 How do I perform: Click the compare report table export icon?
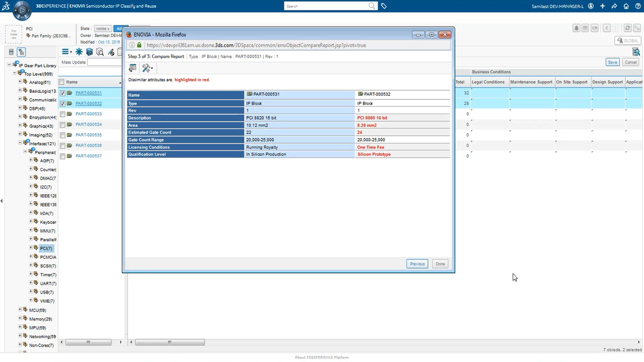click(x=132, y=68)
